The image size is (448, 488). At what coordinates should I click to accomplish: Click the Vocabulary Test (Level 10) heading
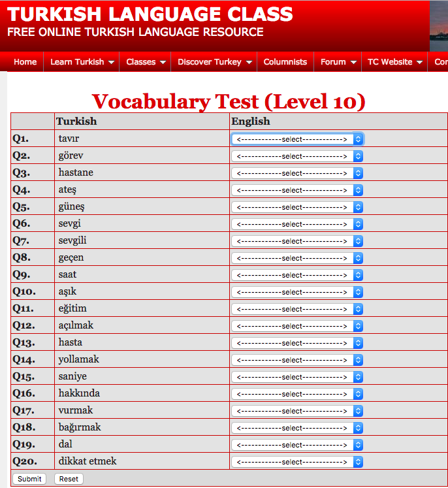point(229,101)
